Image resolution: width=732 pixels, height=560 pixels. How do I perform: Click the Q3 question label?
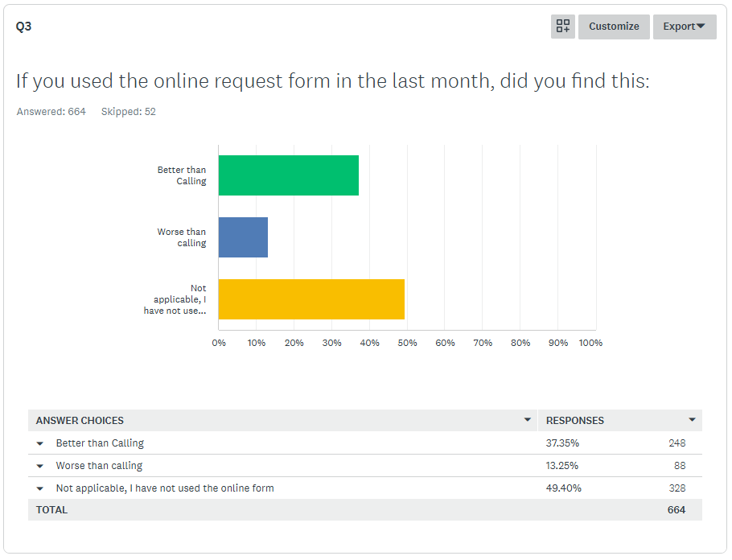pos(24,27)
